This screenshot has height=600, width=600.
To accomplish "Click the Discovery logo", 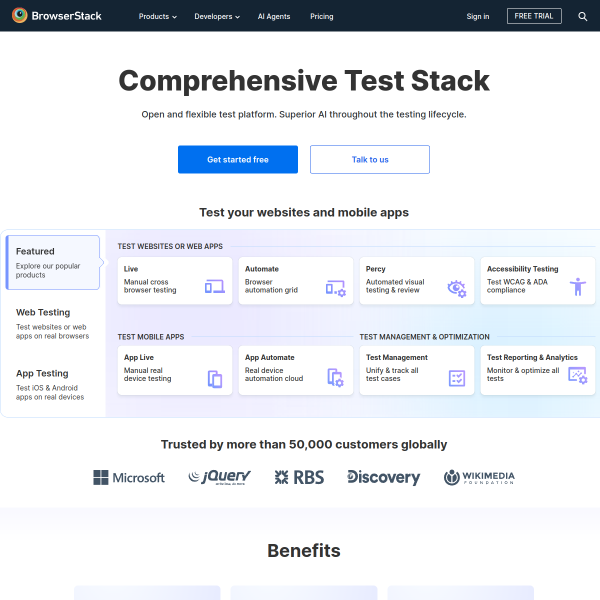I will coord(383,477).
